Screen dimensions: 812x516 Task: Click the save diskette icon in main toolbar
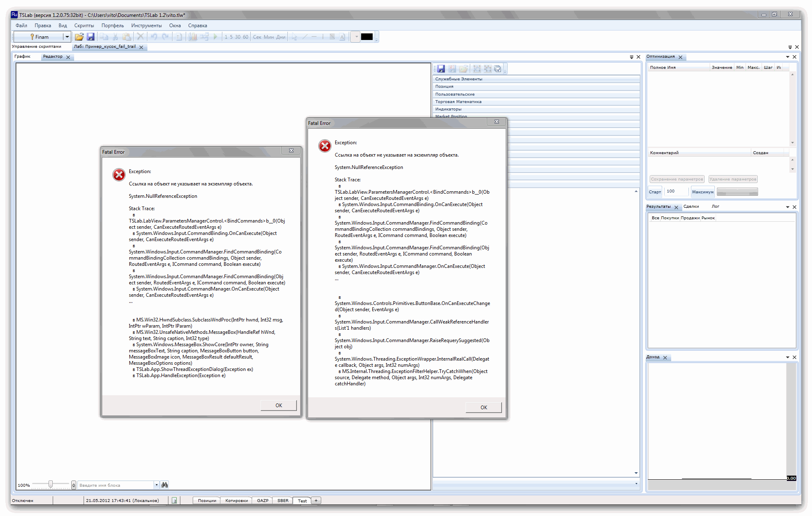pyautogui.click(x=91, y=37)
